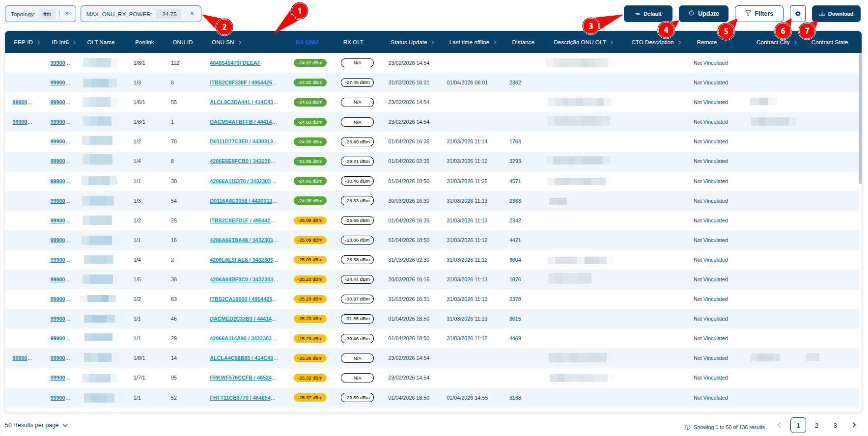Open the 50 Results per page dropdown
This screenshot has height=436, width=868.
[x=36, y=425]
